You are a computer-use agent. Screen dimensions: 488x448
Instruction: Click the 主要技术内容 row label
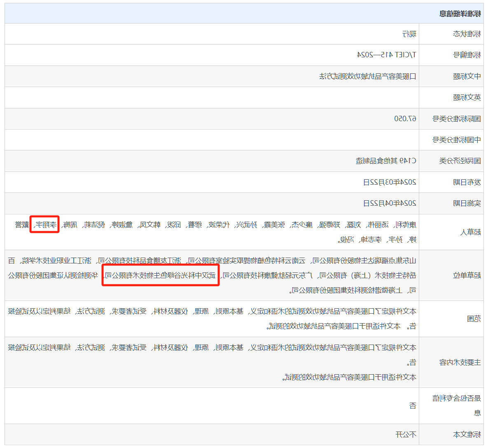[x=460, y=362]
